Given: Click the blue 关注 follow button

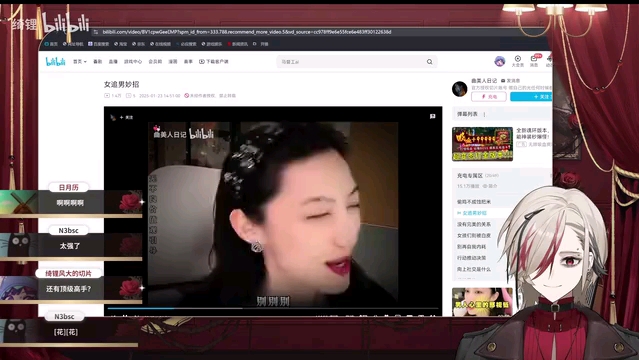Looking at the screenshot, I should (531, 97).
